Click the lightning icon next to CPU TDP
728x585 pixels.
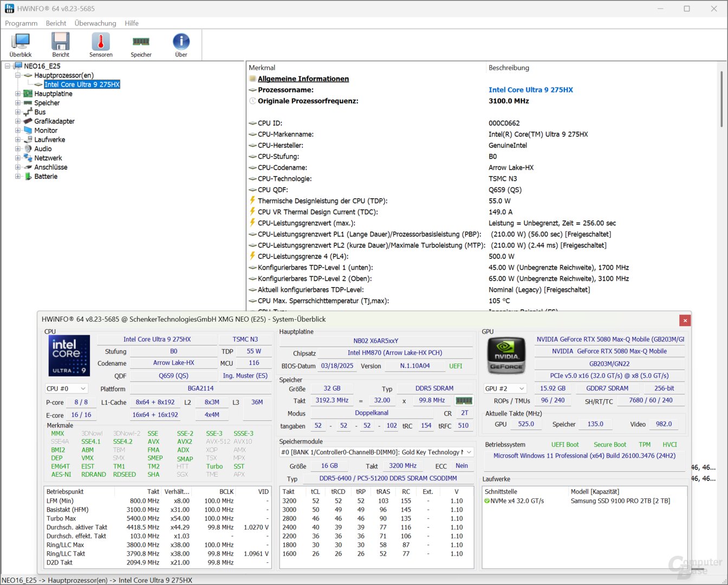click(252, 200)
